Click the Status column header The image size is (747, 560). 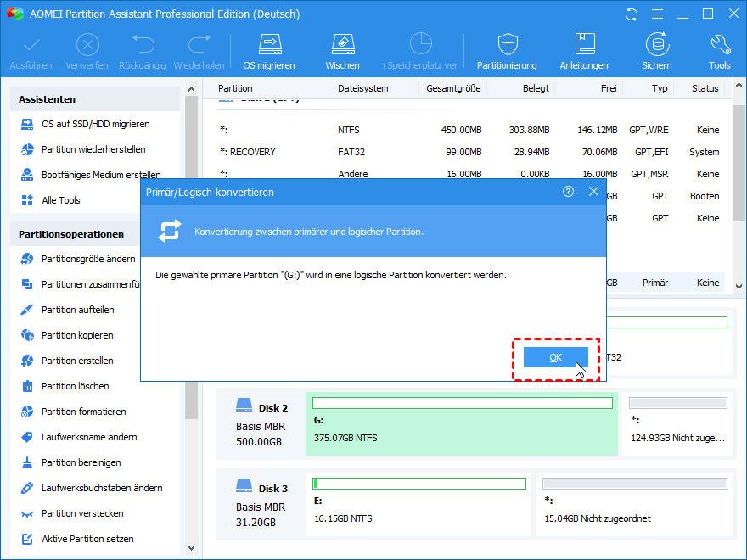point(705,88)
